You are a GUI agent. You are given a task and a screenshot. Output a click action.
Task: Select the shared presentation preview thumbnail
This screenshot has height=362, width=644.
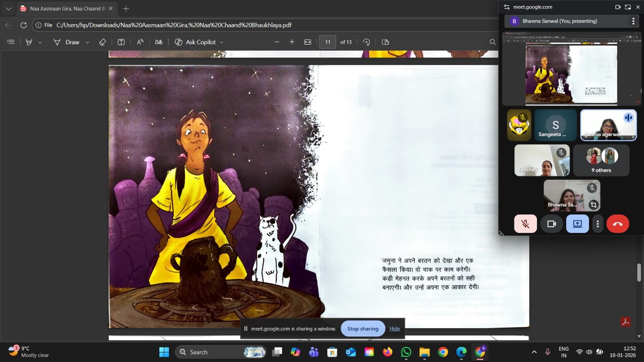(571, 68)
